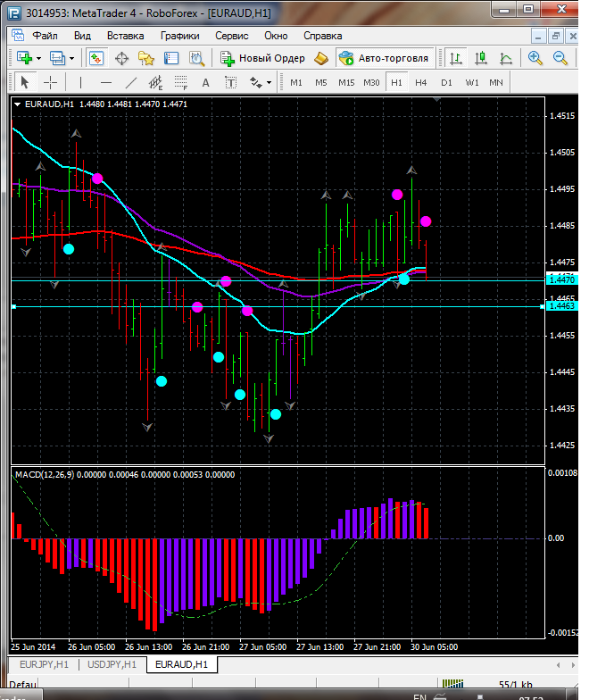Open the Сервис menu

(x=232, y=36)
